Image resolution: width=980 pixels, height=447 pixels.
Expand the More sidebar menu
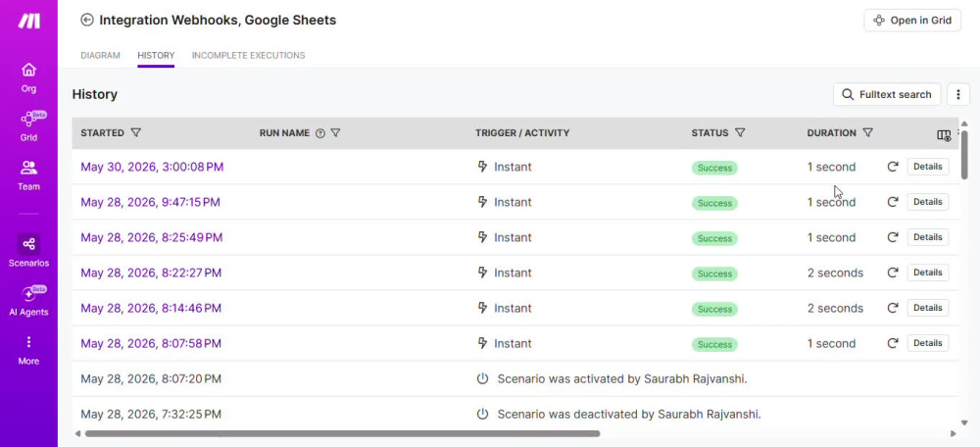[x=28, y=350]
